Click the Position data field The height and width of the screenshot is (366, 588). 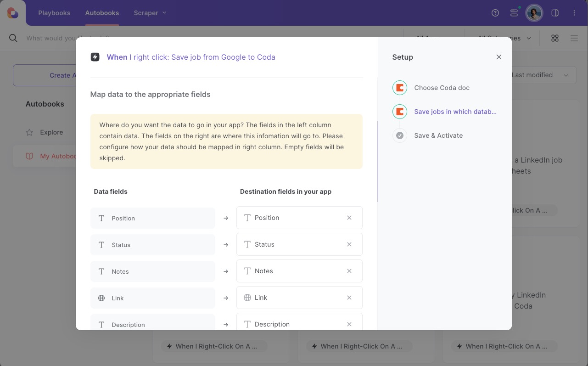point(153,218)
